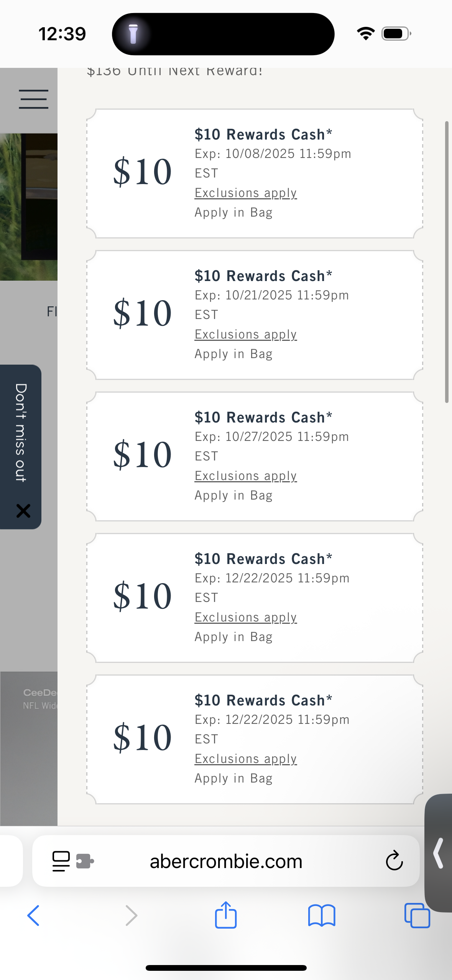Image resolution: width=452 pixels, height=980 pixels.
Task: Select the $10 reward expiring 10/08/2025
Action: [x=255, y=173]
